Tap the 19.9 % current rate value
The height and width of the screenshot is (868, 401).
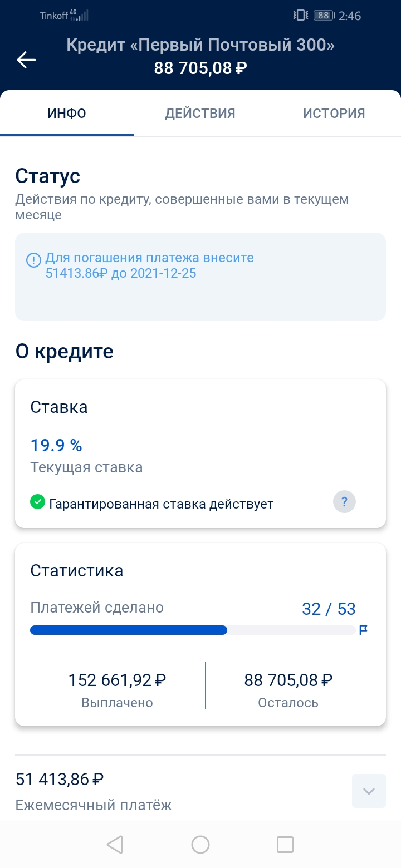tap(56, 445)
